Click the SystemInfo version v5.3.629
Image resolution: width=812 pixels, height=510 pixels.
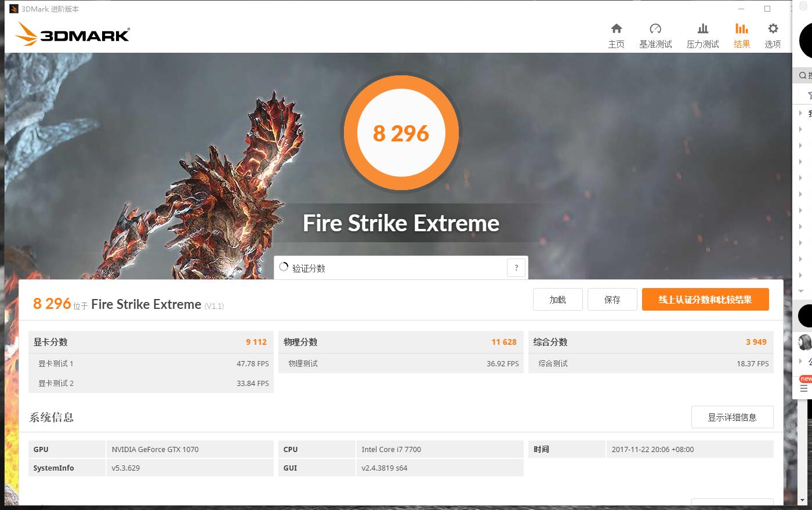126,468
